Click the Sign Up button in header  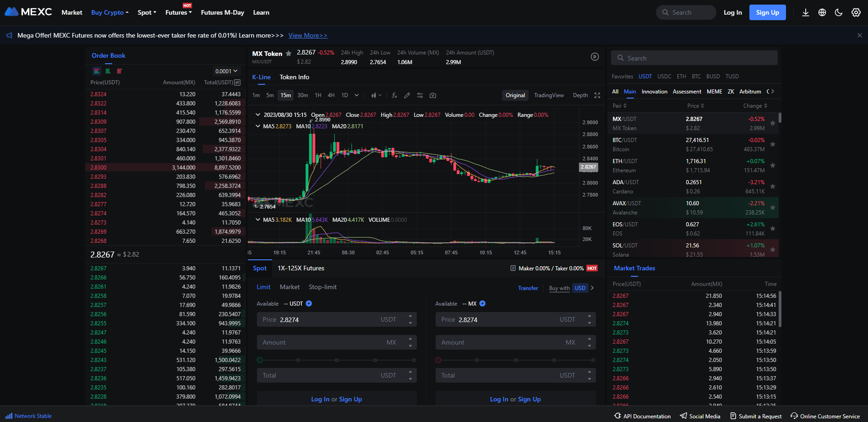[768, 12]
